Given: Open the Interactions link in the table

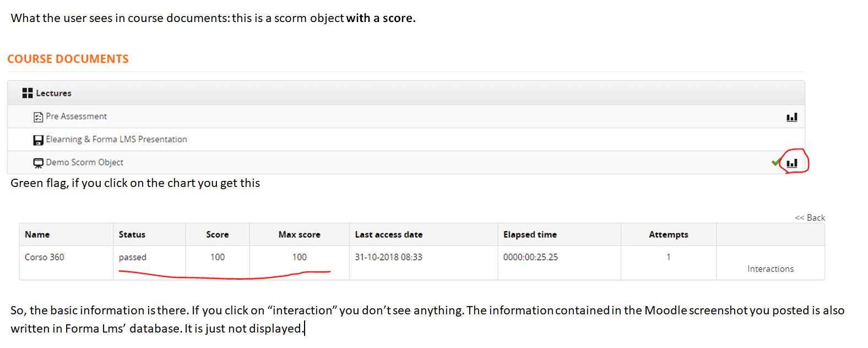Looking at the screenshot, I should click(x=770, y=269).
